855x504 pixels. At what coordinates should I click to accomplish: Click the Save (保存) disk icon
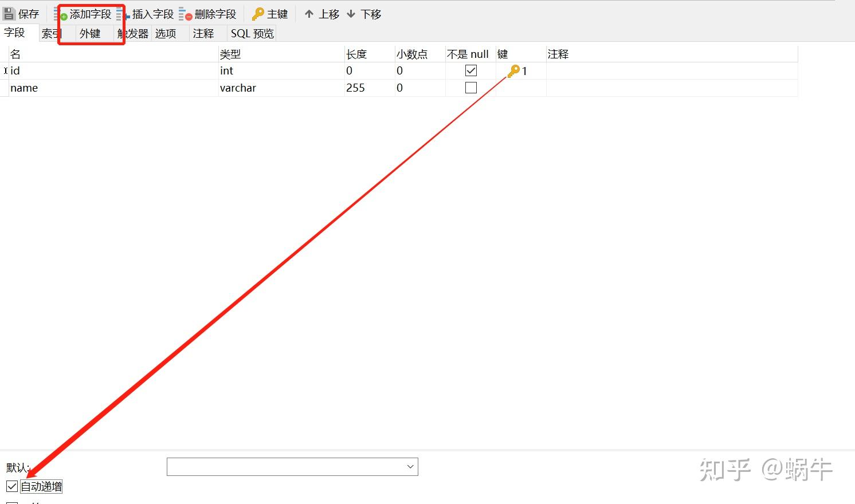(9, 14)
